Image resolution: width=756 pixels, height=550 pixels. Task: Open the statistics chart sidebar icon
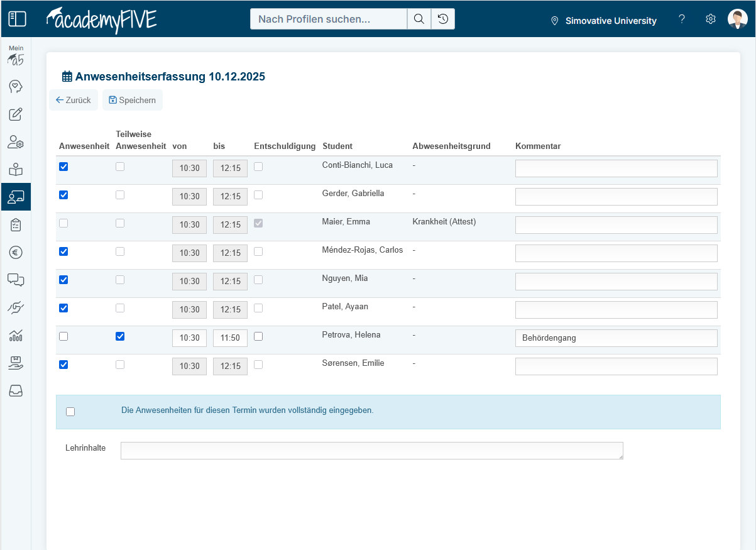click(x=16, y=336)
